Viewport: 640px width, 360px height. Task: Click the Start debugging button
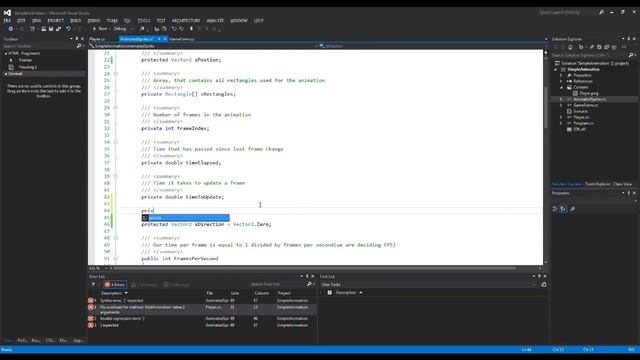[x=100, y=29]
